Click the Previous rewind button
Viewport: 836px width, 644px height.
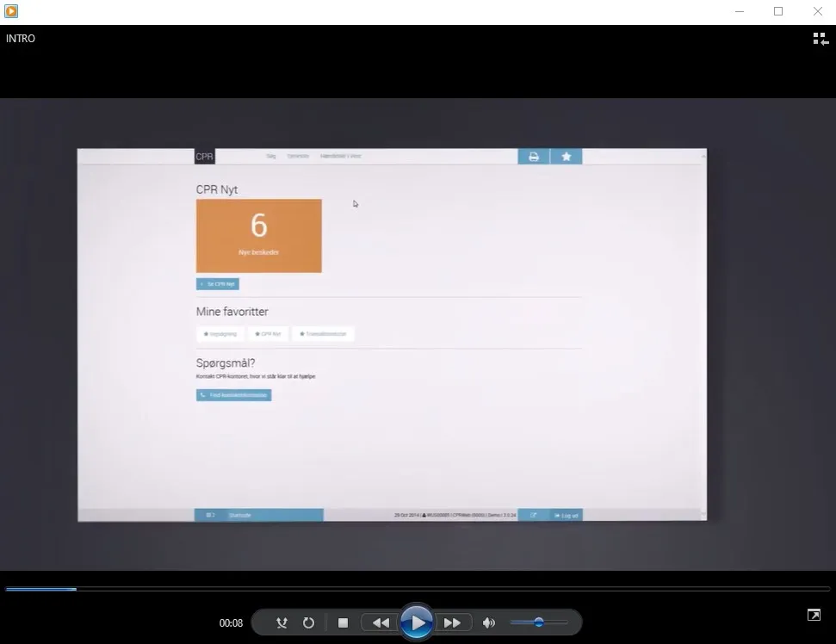coord(380,622)
